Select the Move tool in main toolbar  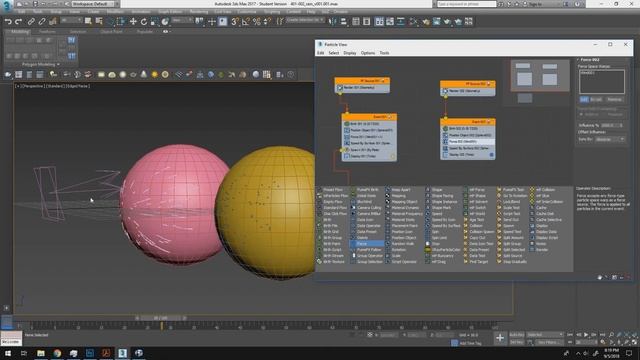(133, 22)
